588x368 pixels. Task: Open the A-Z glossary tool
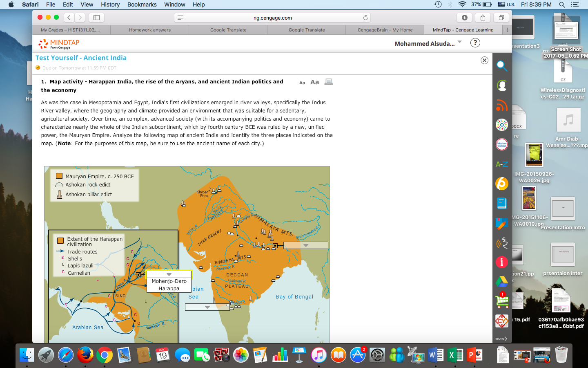(x=502, y=164)
